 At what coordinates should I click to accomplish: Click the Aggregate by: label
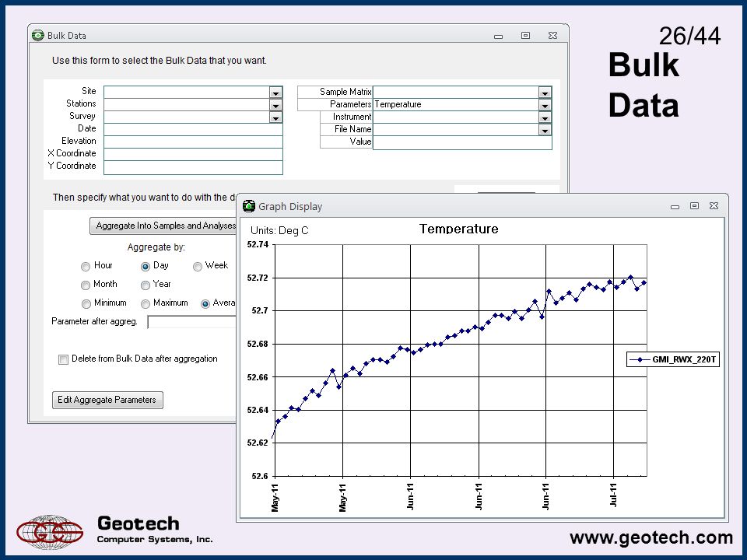click(156, 247)
